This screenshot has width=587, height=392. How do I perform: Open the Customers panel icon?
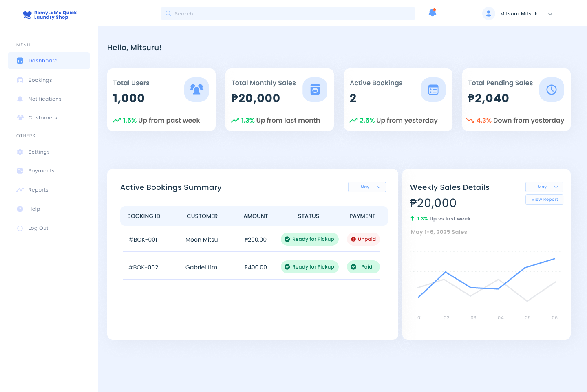coord(20,117)
